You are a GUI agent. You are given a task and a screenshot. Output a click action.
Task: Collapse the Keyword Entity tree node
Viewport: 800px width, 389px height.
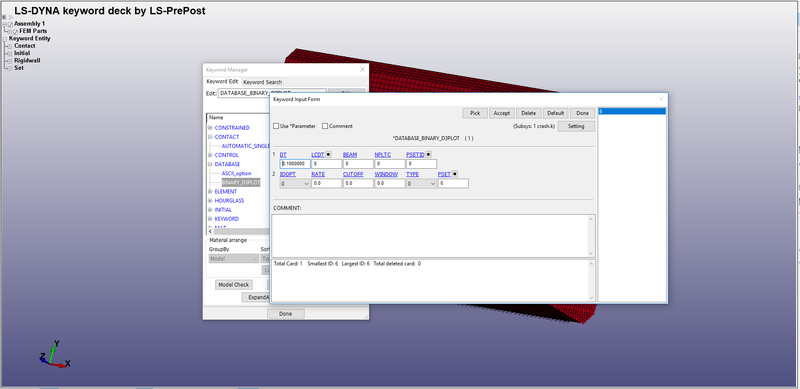[5, 39]
